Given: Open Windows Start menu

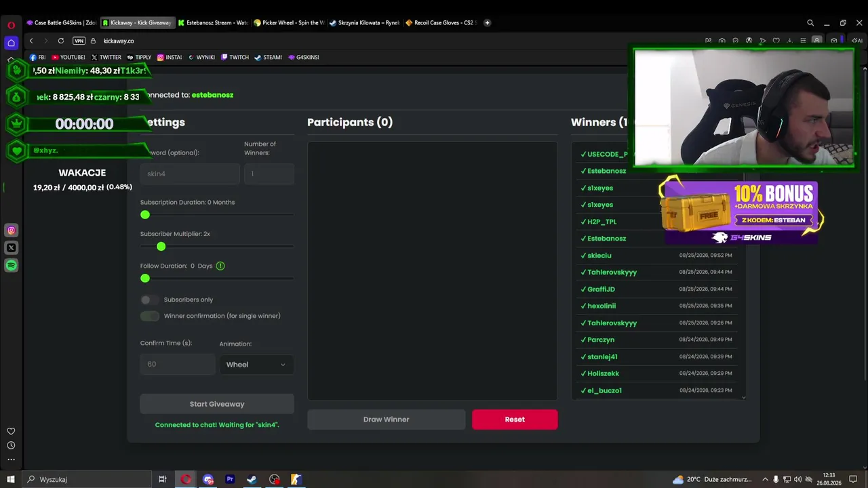Looking at the screenshot, I should (11, 479).
